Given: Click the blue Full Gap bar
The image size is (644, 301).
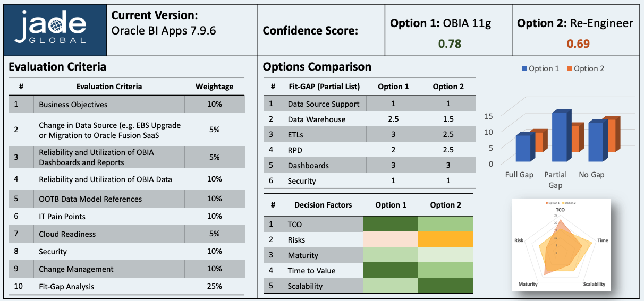Looking at the screenshot, I should 523,148.
